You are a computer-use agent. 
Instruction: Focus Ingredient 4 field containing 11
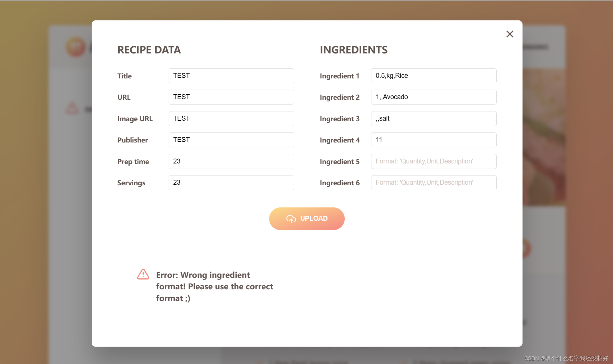pyautogui.click(x=434, y=140)
